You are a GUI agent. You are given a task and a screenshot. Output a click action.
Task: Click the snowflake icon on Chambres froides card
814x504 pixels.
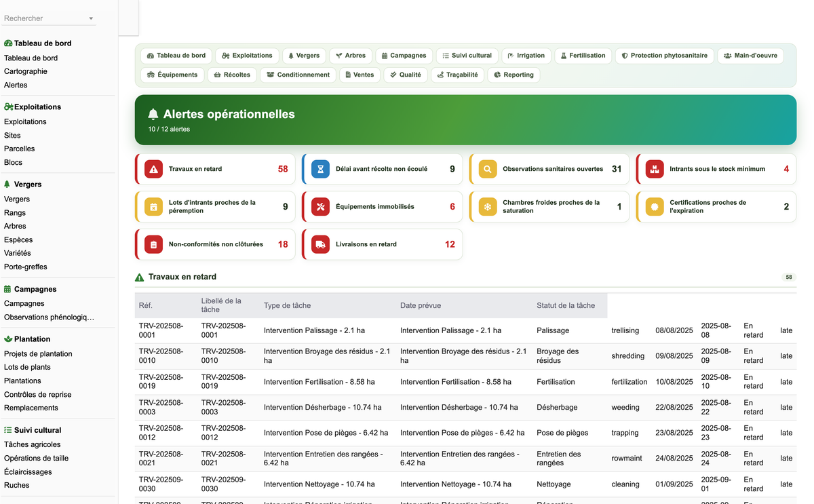pyautogui.click(x=488, y=207)
